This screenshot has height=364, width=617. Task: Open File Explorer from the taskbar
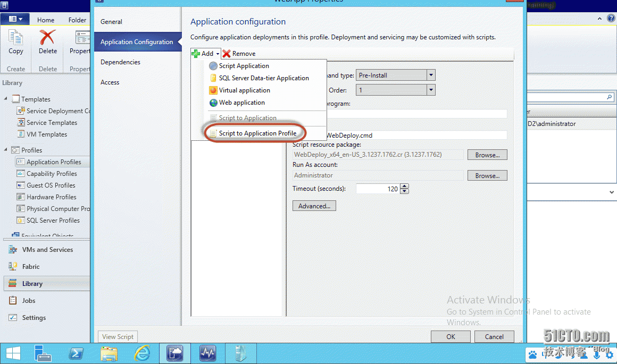[x=109, y=353]
